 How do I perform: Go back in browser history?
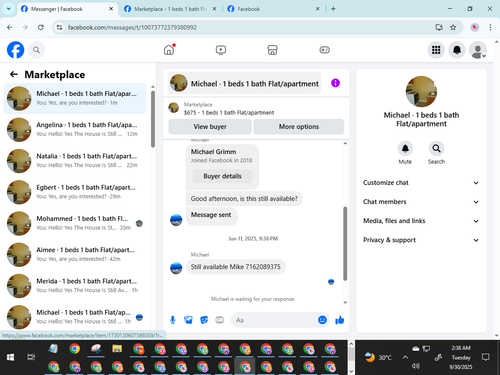pyautogui.click(x=10, y=27)
